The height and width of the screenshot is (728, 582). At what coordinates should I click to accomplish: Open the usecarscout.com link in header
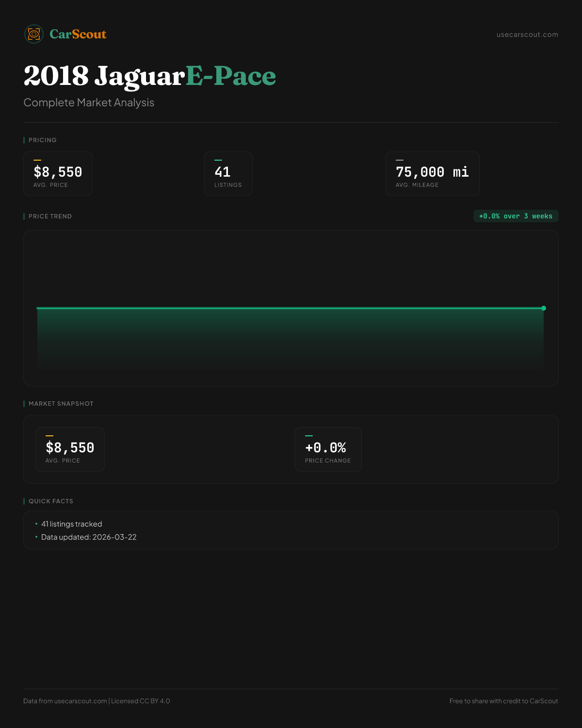pos(527,34)
